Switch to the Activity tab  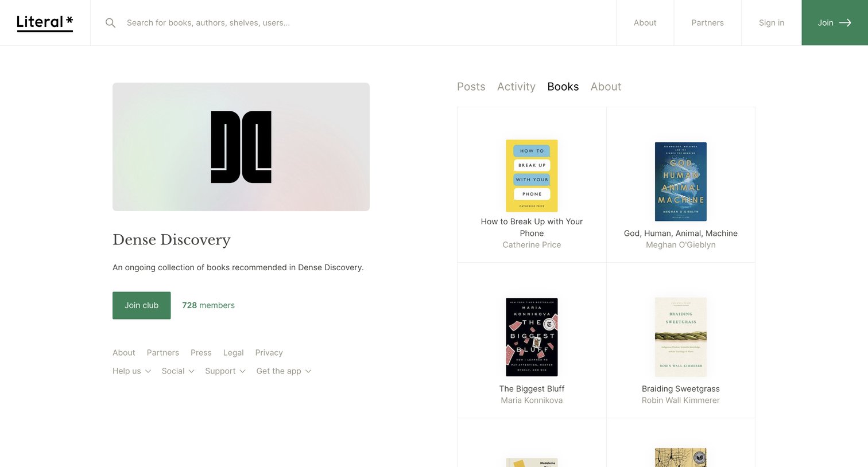tap(516, 87)
